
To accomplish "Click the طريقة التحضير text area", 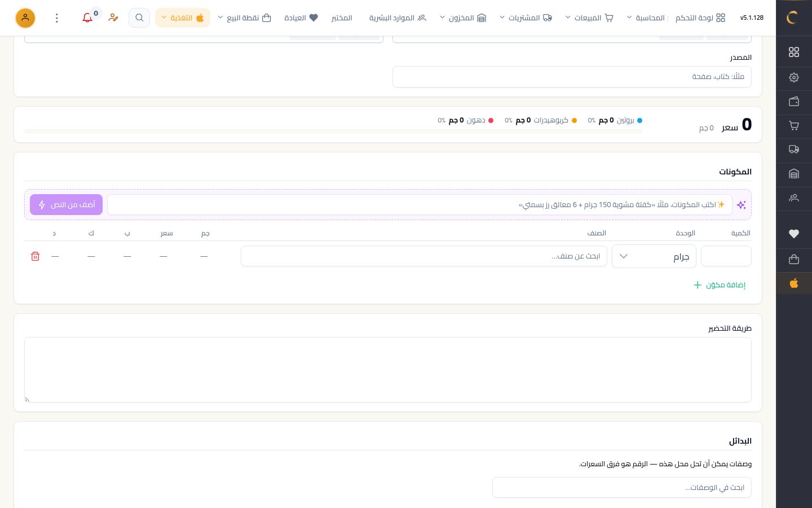I will (x=388, y=370).
